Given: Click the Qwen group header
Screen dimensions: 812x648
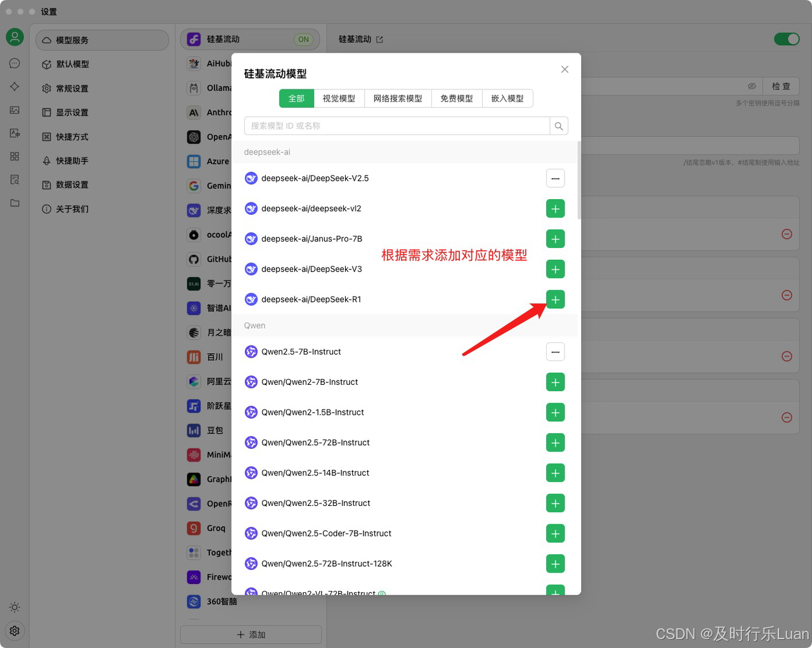Looking at the screenshot, I should 254,325.
